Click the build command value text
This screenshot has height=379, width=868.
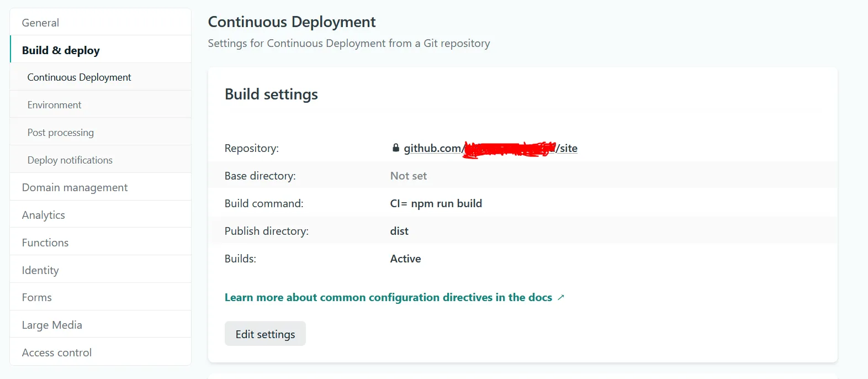click(x=436, y=203)
